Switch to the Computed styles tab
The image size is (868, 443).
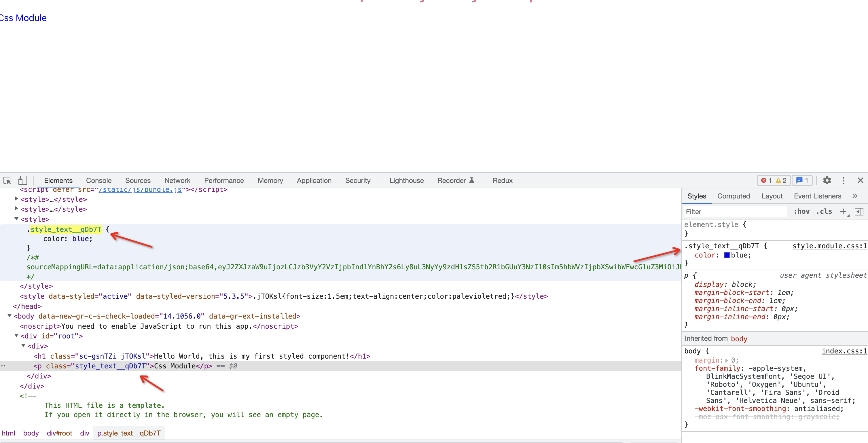pyautogui.click(x=733, y=196)
